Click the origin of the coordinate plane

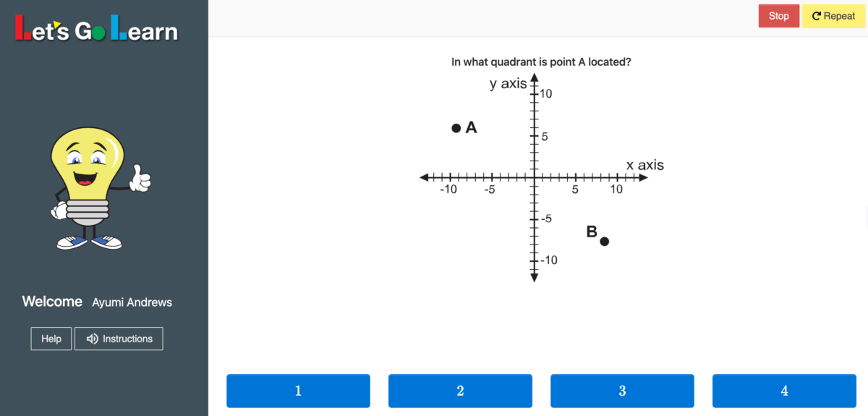pyautogui.click(x=535, y=177)
